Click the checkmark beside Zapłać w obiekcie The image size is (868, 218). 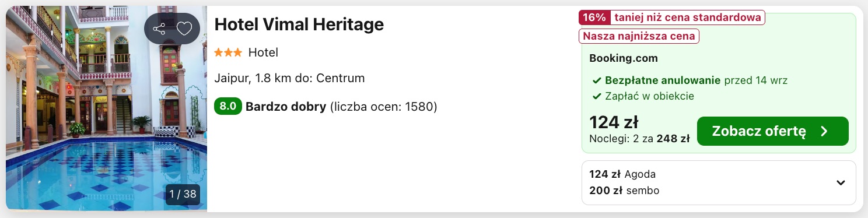[597, 96]
